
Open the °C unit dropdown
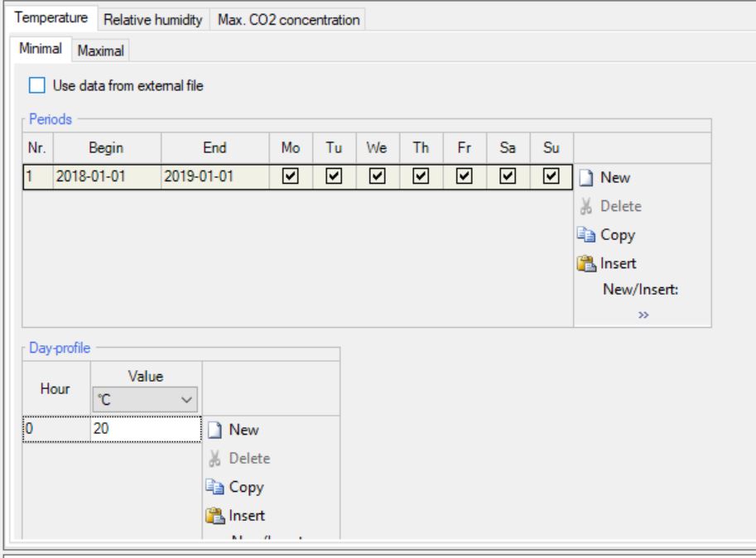click(x=146, y=401)
